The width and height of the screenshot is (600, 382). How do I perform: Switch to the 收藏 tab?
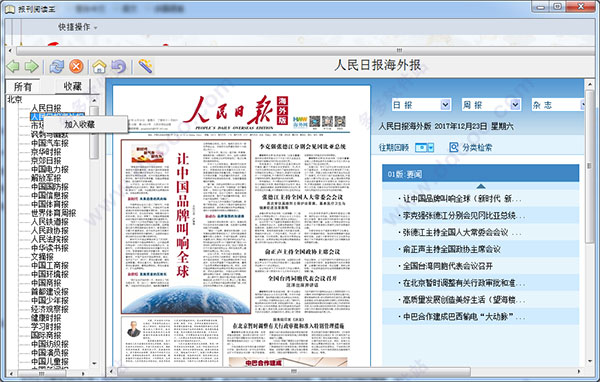[x=72, y=87]
